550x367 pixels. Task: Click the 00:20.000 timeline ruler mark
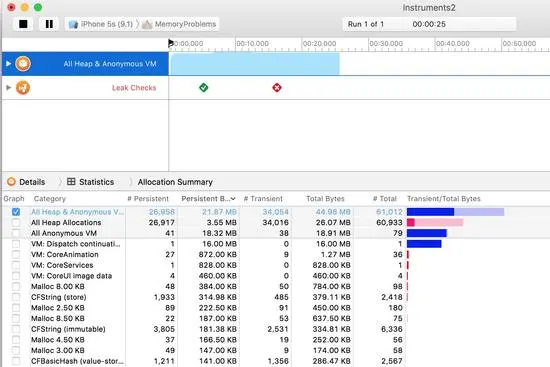pyautogui.click(x=319, y=44)
